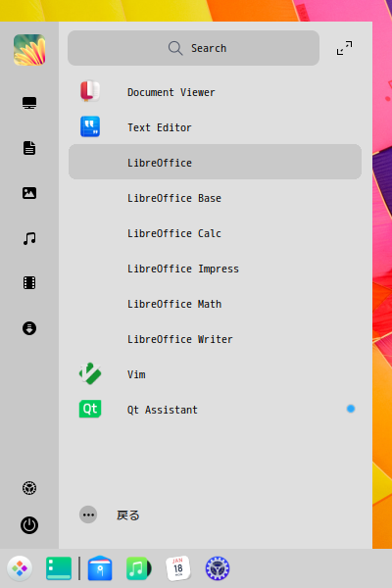
Task: Open Control Center dock icon
Action: (218, 568)
